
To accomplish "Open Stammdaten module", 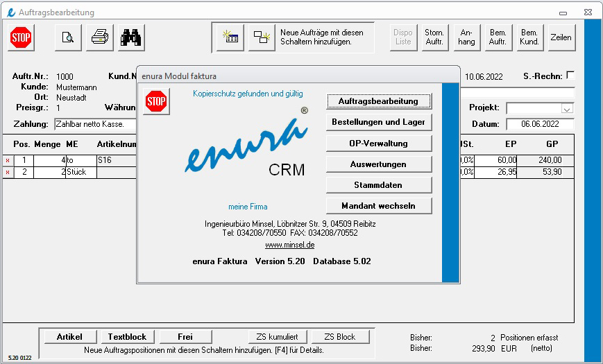I will (x=379, y=185).
